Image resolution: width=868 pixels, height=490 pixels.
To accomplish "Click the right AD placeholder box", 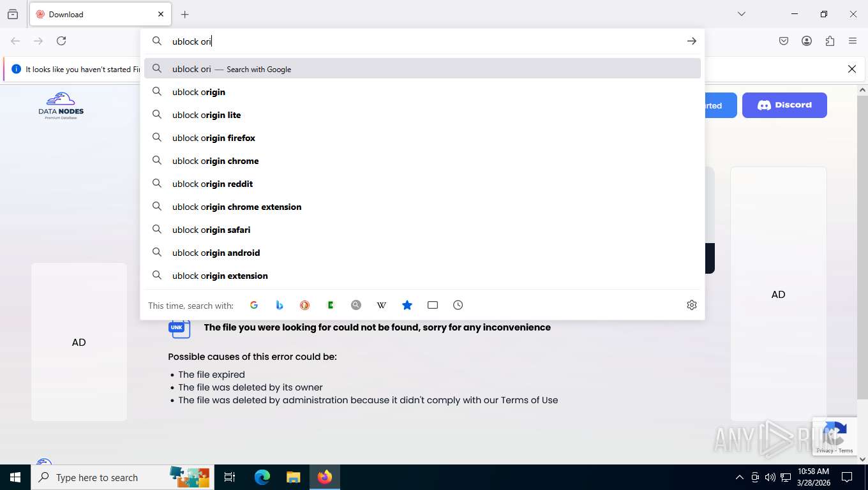I will pyautogui.click(x=778, y=294).
